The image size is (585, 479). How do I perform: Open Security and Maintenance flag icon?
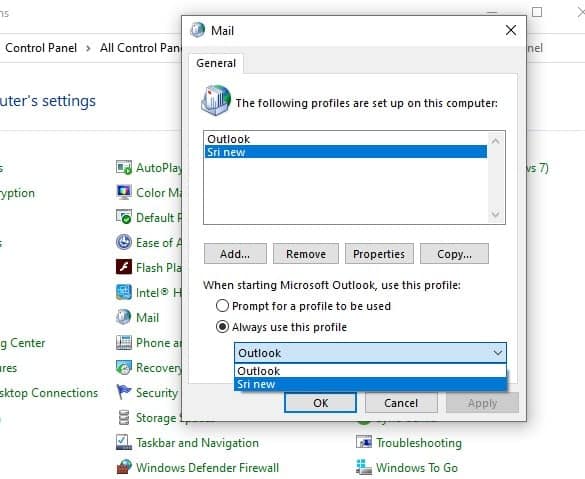click(x=123, y=392)
